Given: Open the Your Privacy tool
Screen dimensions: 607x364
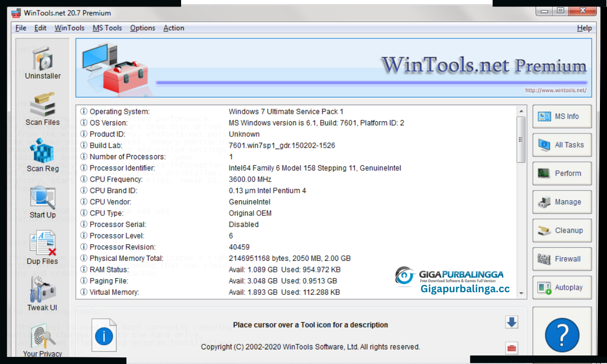Looking at the screenshot, I should click(43, 341).
